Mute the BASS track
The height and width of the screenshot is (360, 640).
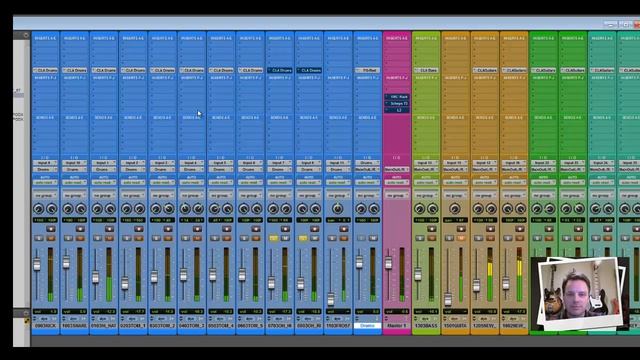point(432,238)
